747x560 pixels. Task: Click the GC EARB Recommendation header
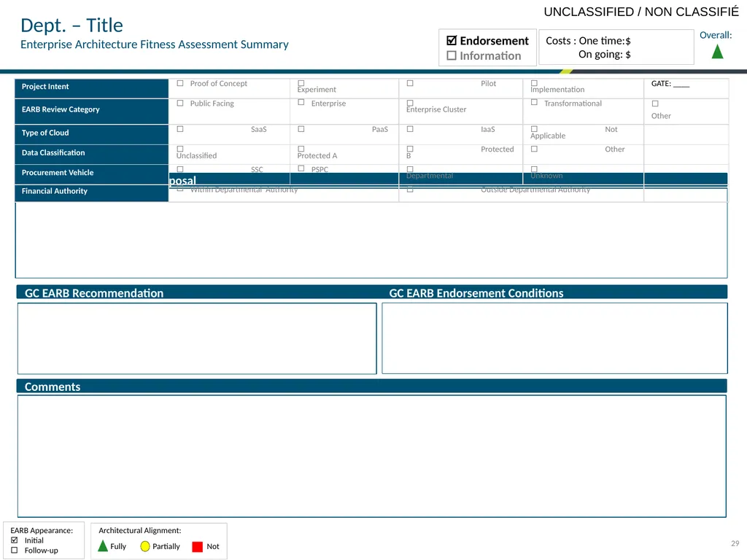click(94, 293)
